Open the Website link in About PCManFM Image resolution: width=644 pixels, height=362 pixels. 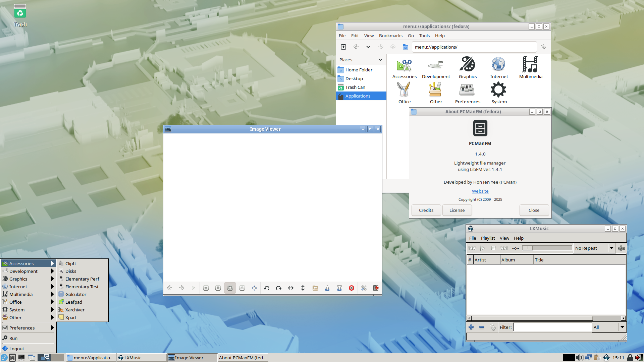(480, 191)
